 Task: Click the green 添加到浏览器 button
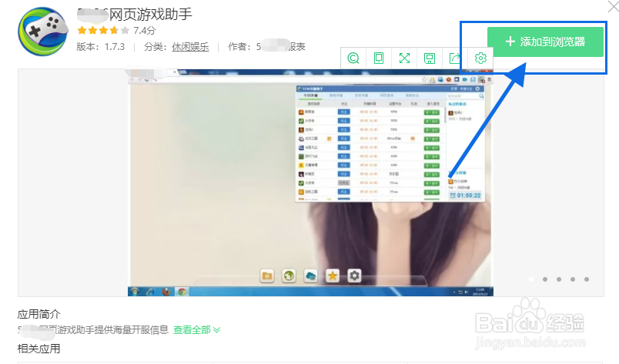tap(545, 42)
